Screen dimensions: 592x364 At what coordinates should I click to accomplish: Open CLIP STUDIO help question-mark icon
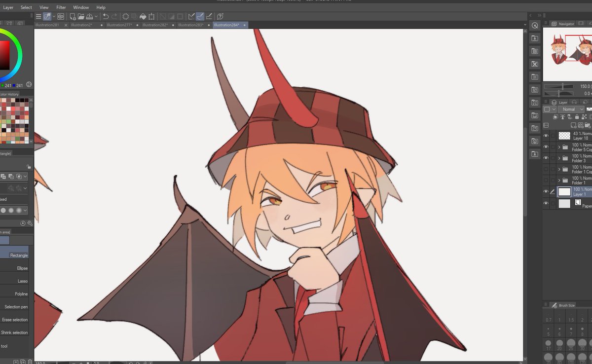coord(221,16)
